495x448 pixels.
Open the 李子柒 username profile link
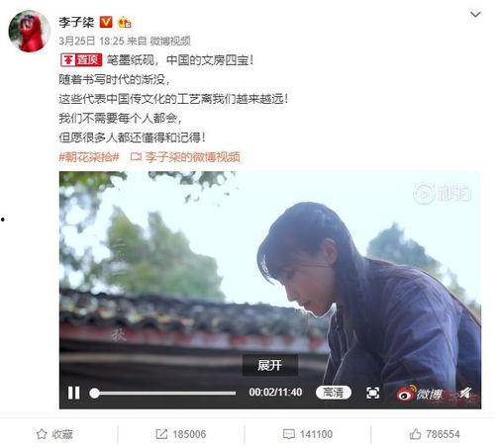76,22
